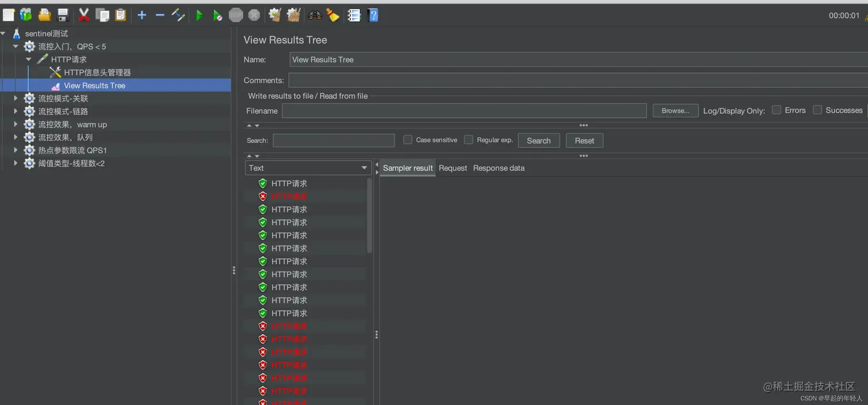Focus the Name input field
The width and height of the screenshot is (868, 405).
(x=579, y=60)
